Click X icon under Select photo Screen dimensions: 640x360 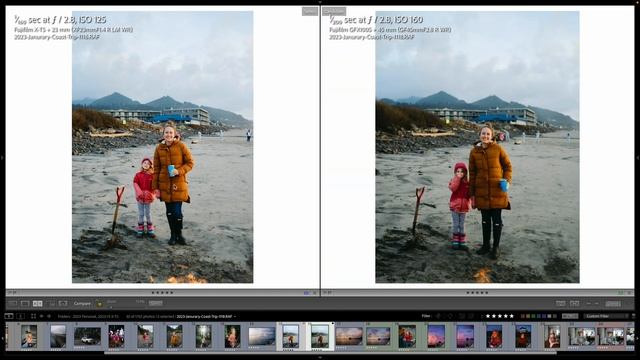pos(314,293)
